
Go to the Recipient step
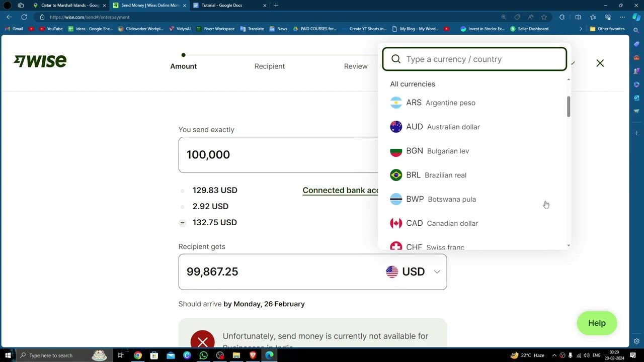[269, 66]
